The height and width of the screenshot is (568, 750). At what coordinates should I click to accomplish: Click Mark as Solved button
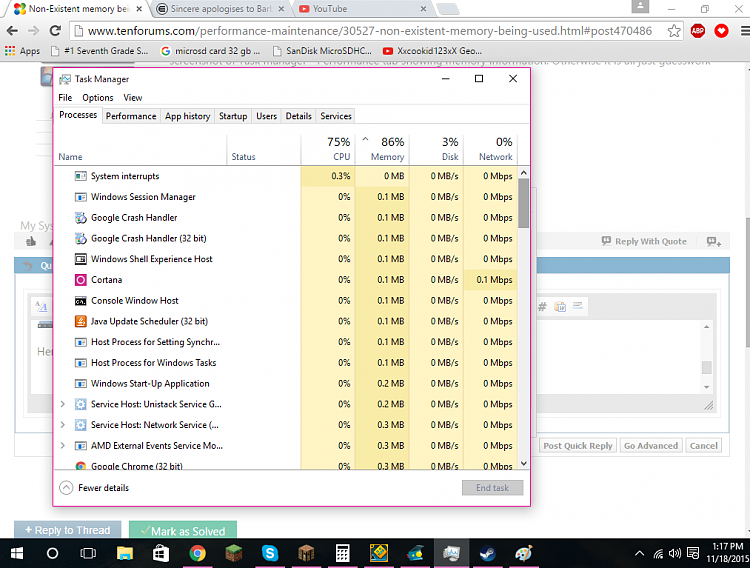(183, 530)
